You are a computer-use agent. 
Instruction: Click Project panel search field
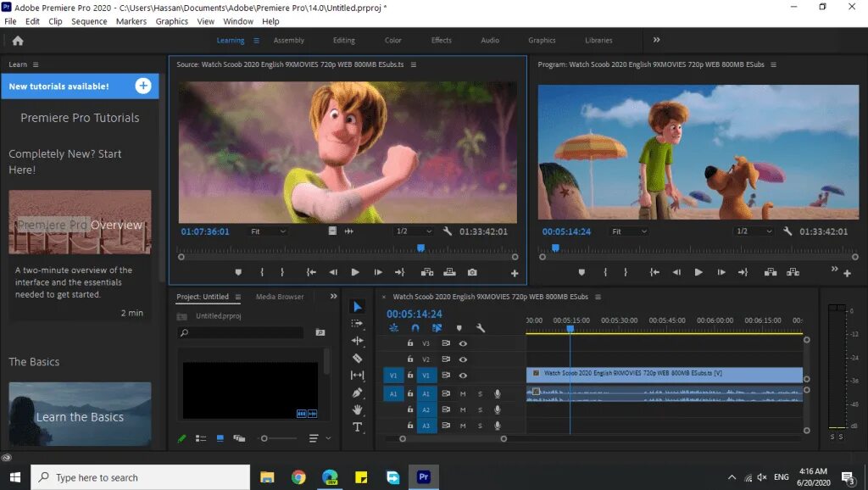[241, 332]
